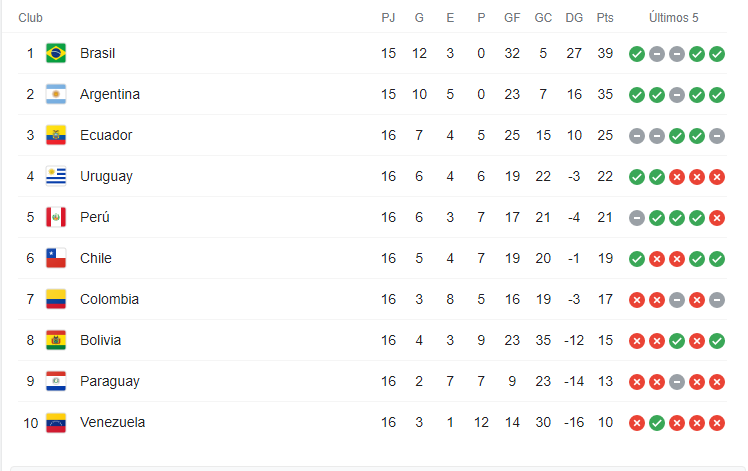Click the Club column header
The height and width of the screenshot is (471, 748).
click(31, 18)
